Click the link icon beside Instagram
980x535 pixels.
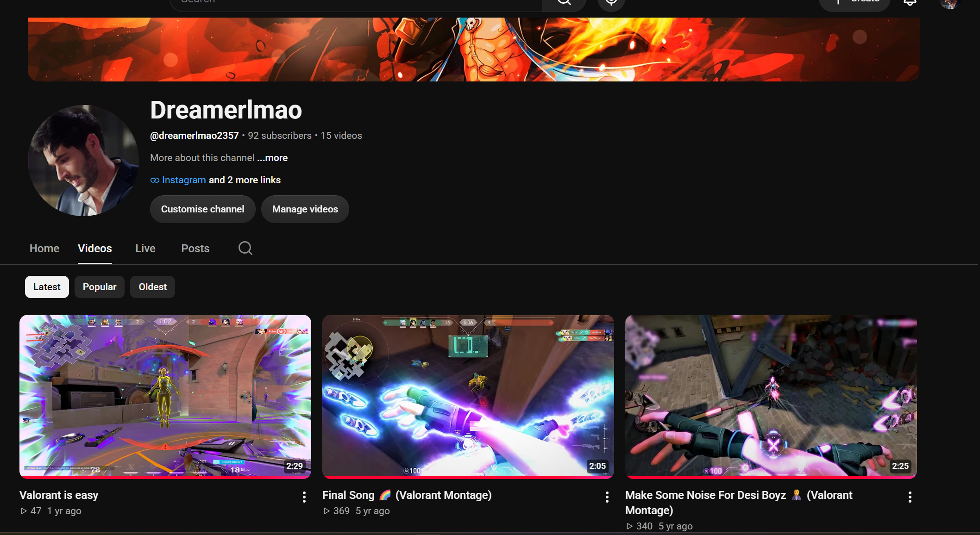point(155,180)
